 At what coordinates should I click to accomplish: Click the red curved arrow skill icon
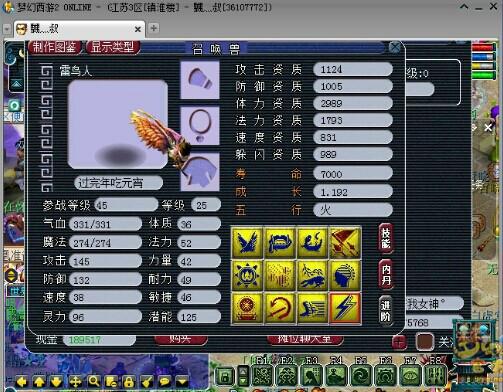point(279,308)
